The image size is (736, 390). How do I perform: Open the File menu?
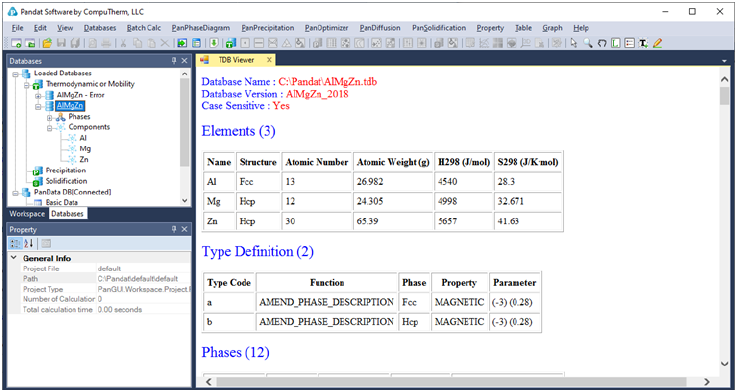click(x=17, y=28)
